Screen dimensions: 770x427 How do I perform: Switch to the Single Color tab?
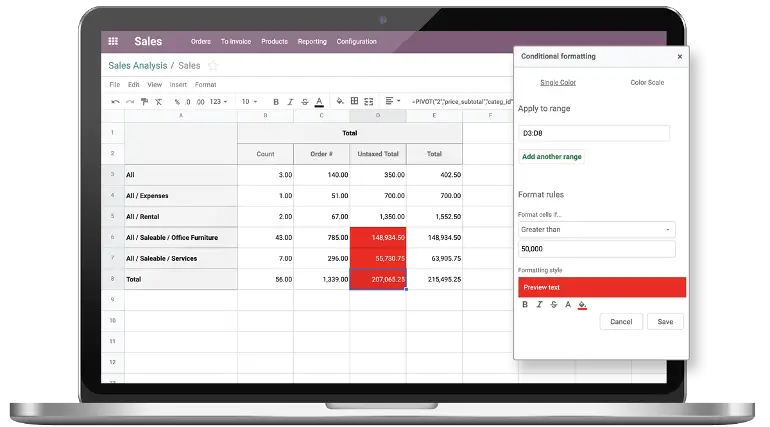coord(558,82)
